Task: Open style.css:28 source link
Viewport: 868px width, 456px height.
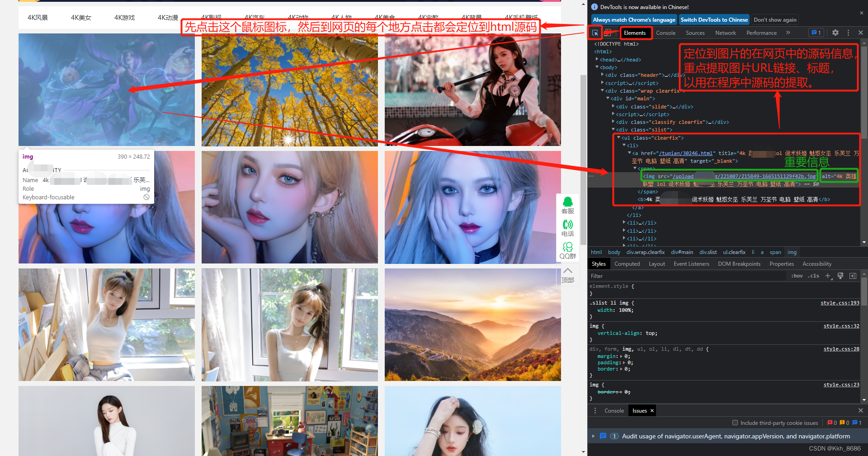Action: click(x=841, y=349)
